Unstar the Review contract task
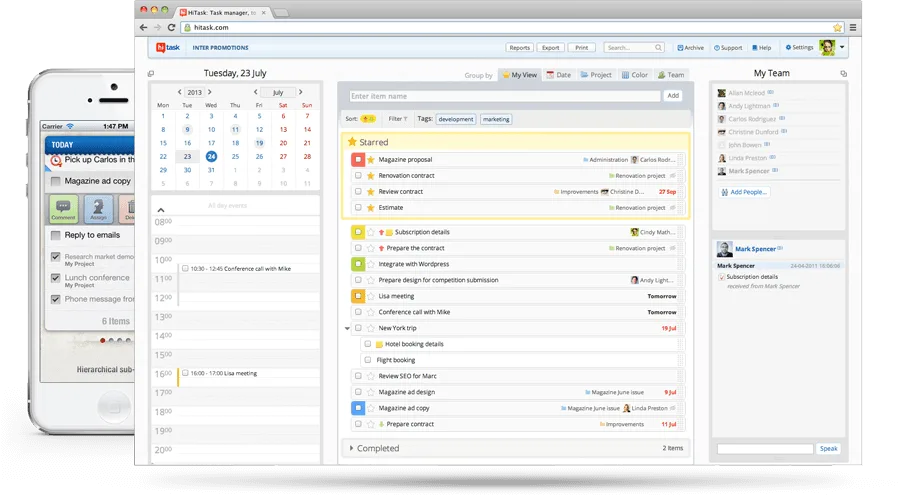Viewport: 906px width, 495px height. [371, 192]
